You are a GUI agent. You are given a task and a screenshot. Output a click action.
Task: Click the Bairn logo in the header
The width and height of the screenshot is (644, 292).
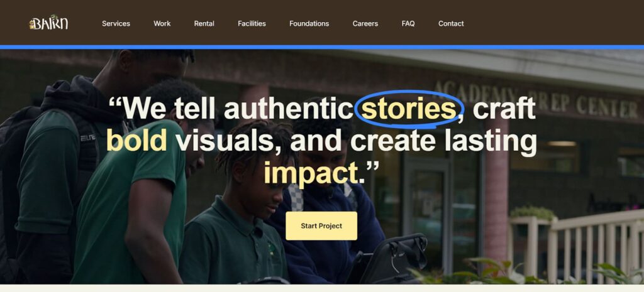(x=49, y=23)
